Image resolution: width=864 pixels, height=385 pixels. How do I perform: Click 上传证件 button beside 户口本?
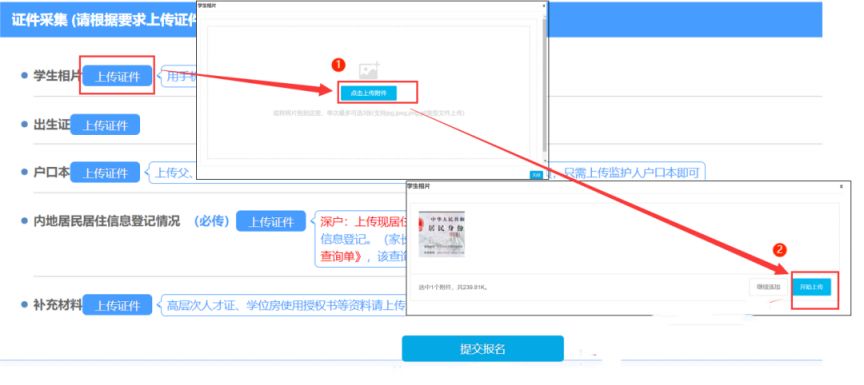[105, 173]
